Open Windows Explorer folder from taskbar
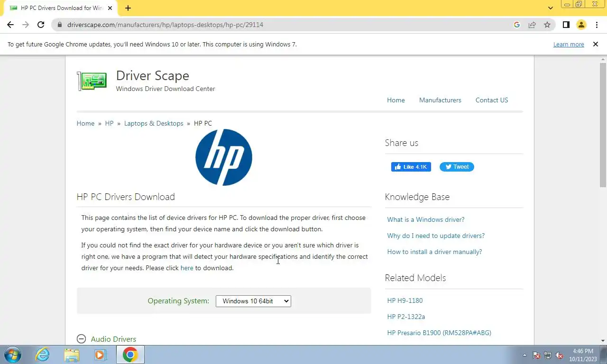The image size is (607, 364). 72,355
